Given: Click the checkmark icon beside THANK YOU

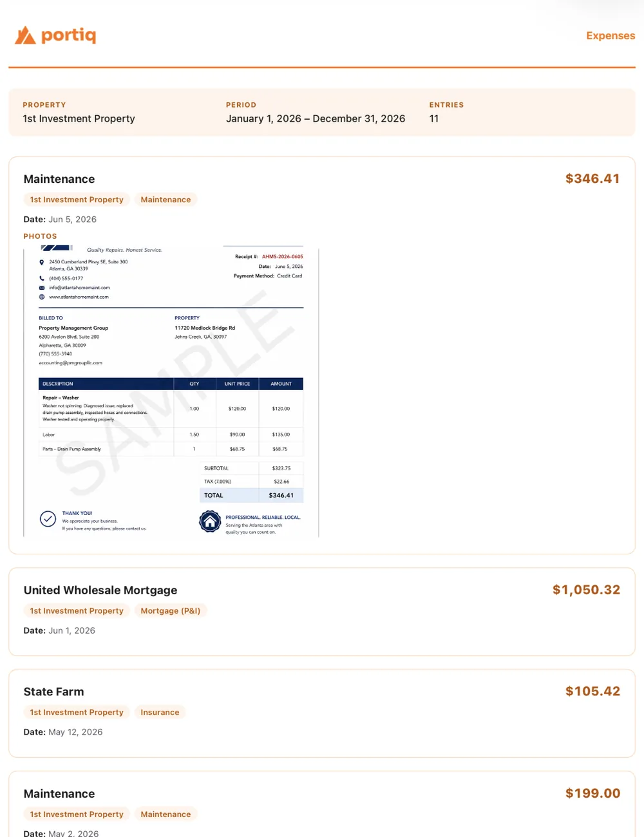Looking at the screenshot, I should click(48, 519).
